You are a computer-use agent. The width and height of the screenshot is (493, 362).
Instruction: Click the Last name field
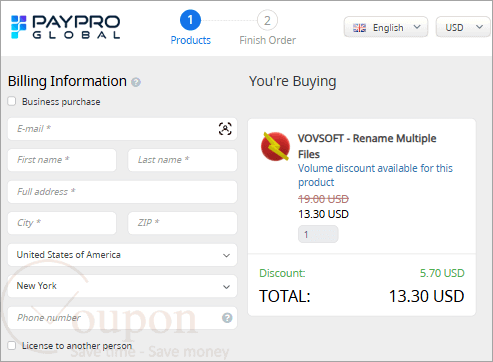[x=183, y=160]
